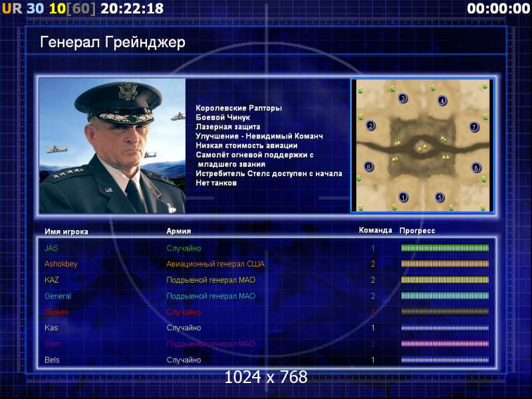
Task: Click Bels's "Случайно" army entry
Action: click(x=184, y=360)
